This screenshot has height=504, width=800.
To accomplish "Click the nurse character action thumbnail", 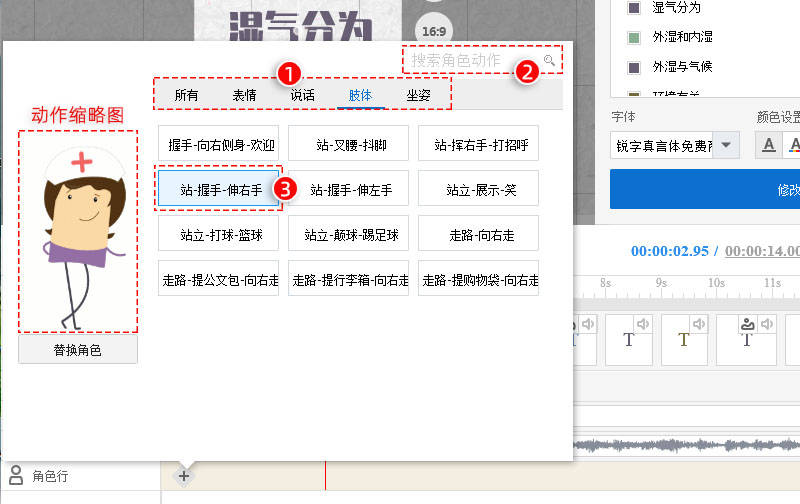I will point(78,230).
